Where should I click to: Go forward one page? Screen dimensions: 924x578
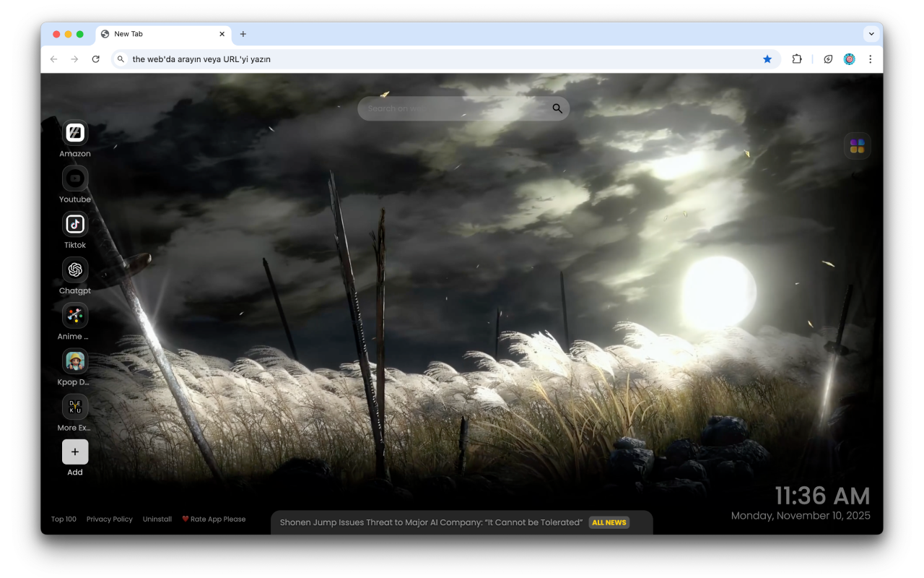[74, 59]
